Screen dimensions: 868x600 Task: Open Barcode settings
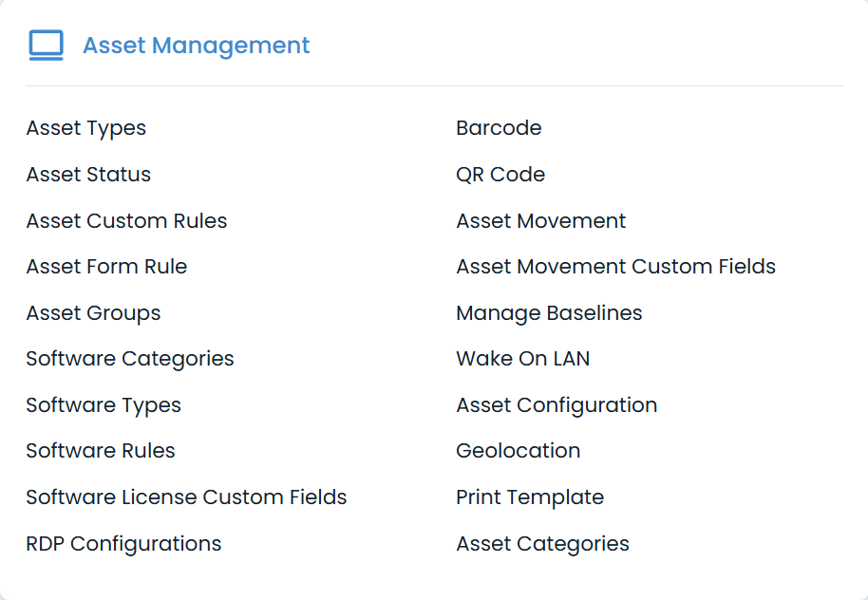click(499, 128)
